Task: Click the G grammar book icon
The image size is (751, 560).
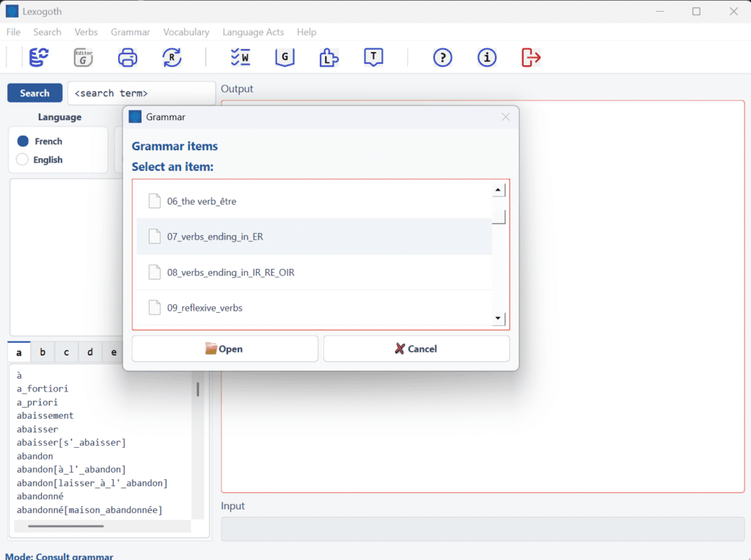Action: tap(285, 57)
